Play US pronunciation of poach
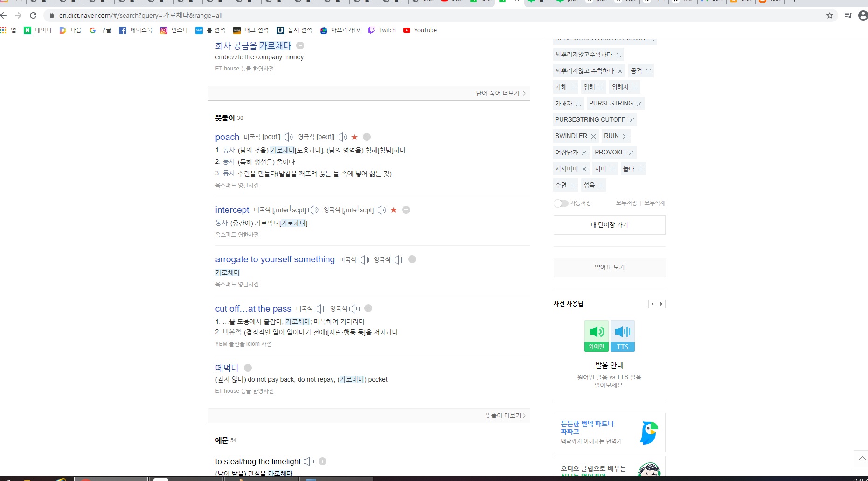868x481 pixels. [288, 137]
